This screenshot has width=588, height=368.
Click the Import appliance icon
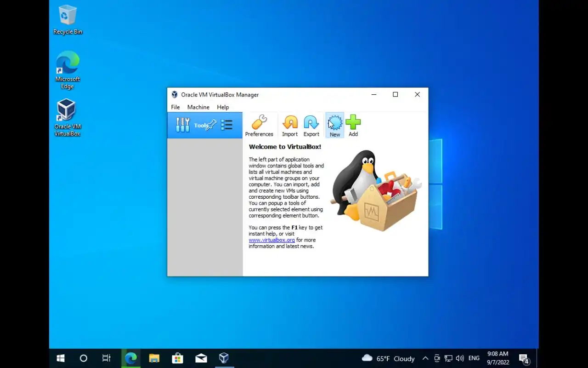pos(290,126)
